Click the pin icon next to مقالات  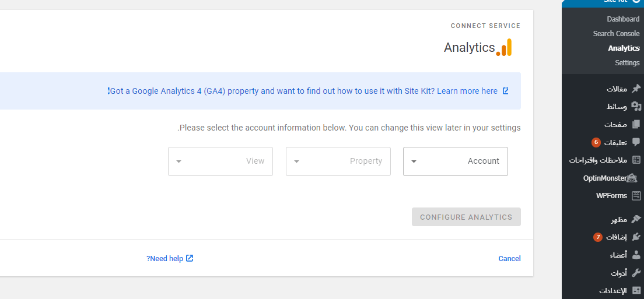pyautogui.click(x=636, y=89)
